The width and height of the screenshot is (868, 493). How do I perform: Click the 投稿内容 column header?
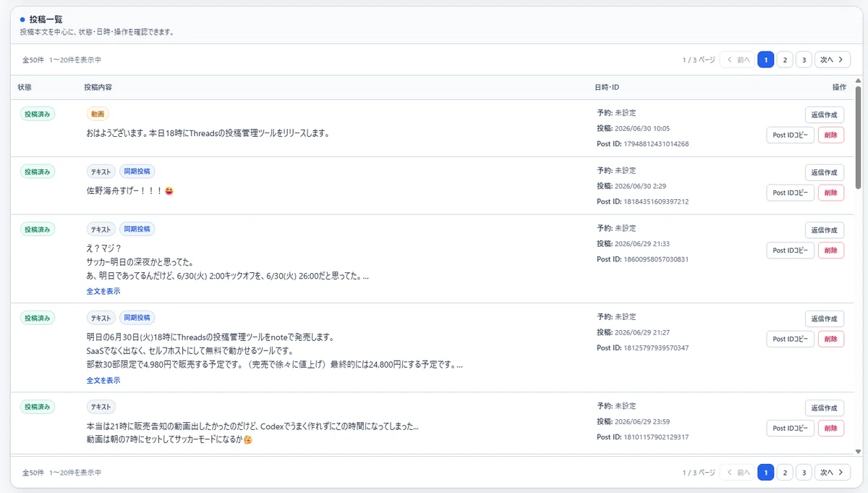point(98,87)
